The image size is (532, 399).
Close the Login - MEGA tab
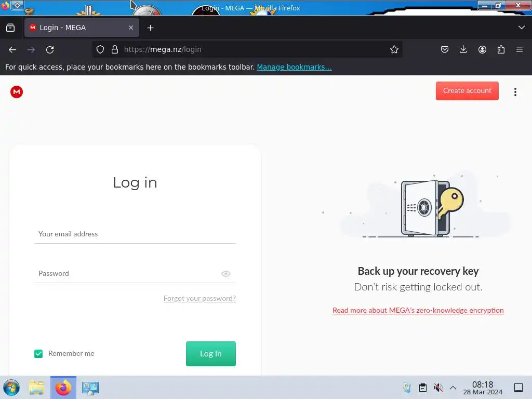click(x=131, y=28)
